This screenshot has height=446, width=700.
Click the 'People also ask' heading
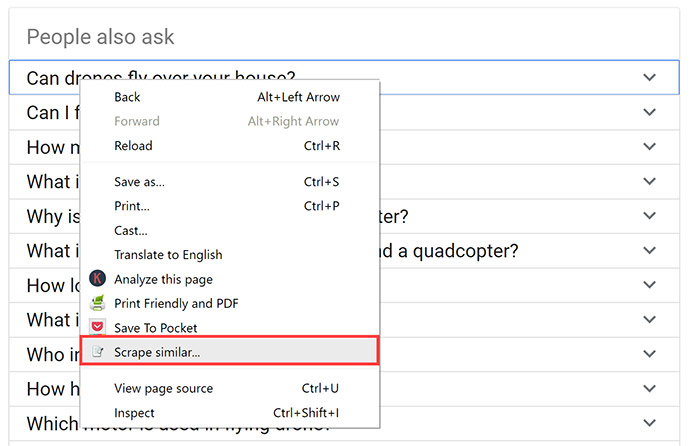100,37
